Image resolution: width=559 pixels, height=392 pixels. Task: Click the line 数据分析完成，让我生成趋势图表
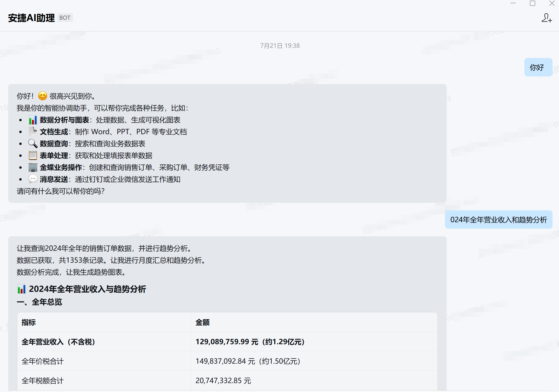tap(71, 272)
